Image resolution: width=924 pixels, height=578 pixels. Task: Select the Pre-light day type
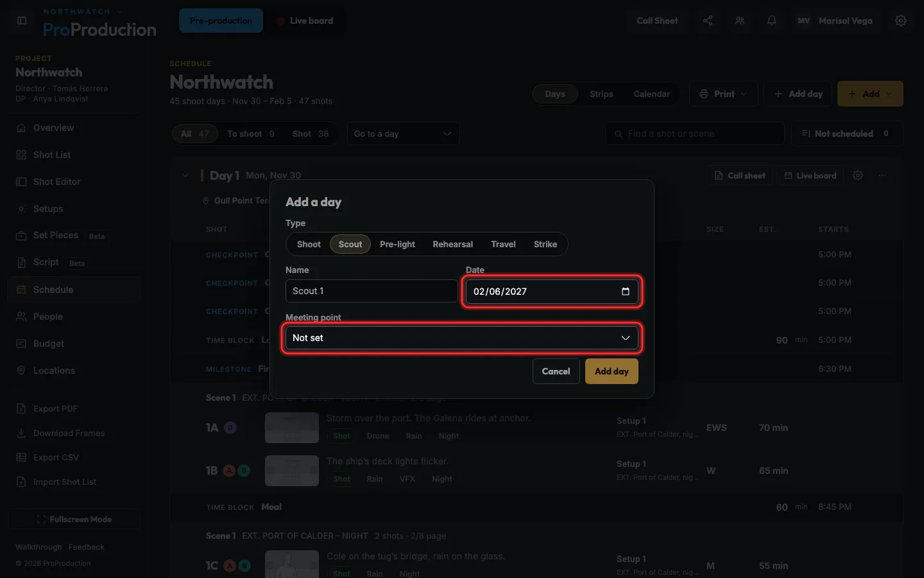[x=397, y=244]
